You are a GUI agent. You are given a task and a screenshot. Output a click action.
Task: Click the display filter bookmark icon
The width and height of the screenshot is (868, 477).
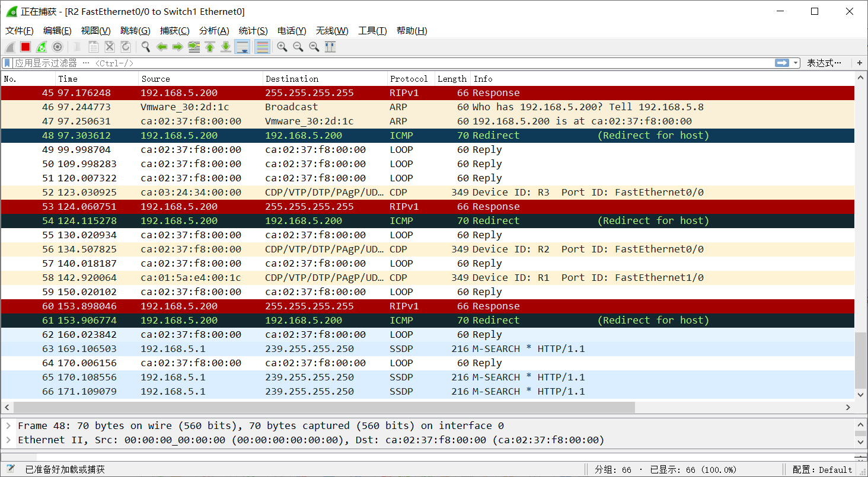tap(7, 63)
